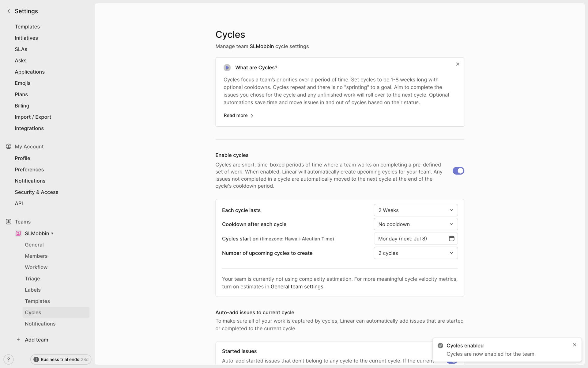Open Integrations settings
This screenshot has width=588, height=368.
tap(29, 128)
